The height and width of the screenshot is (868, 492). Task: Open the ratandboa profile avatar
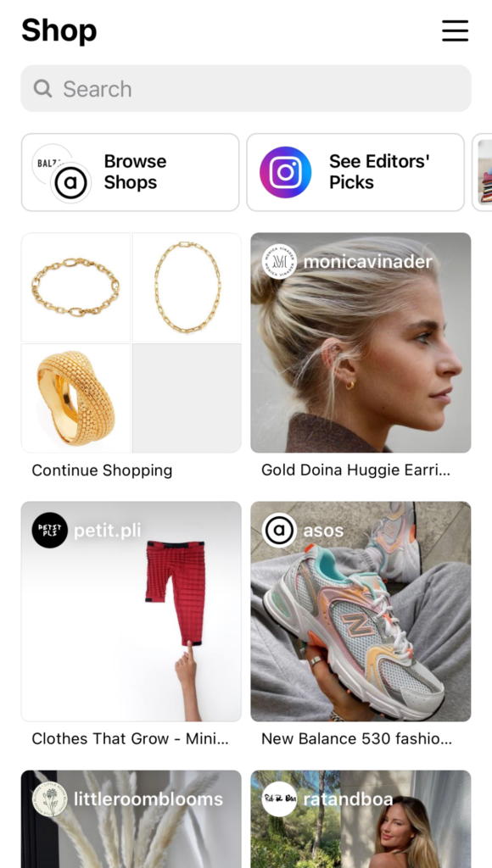coord(279,798)
